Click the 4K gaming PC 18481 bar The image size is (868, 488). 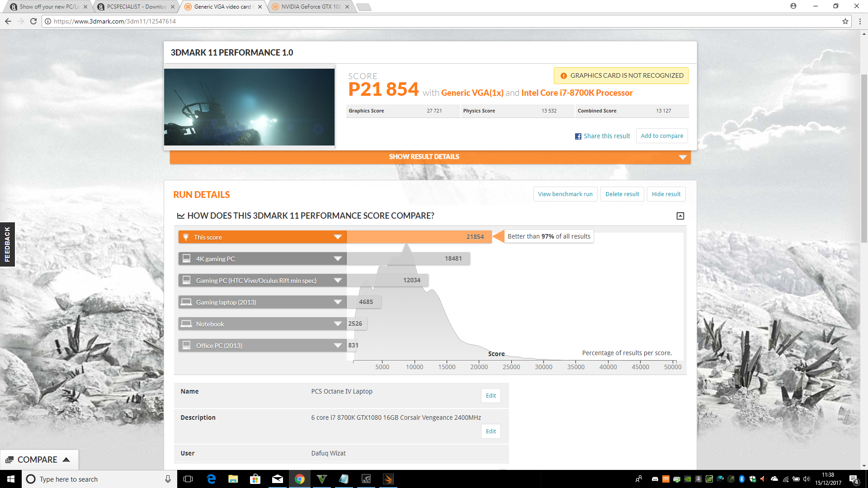coord(408,258)
